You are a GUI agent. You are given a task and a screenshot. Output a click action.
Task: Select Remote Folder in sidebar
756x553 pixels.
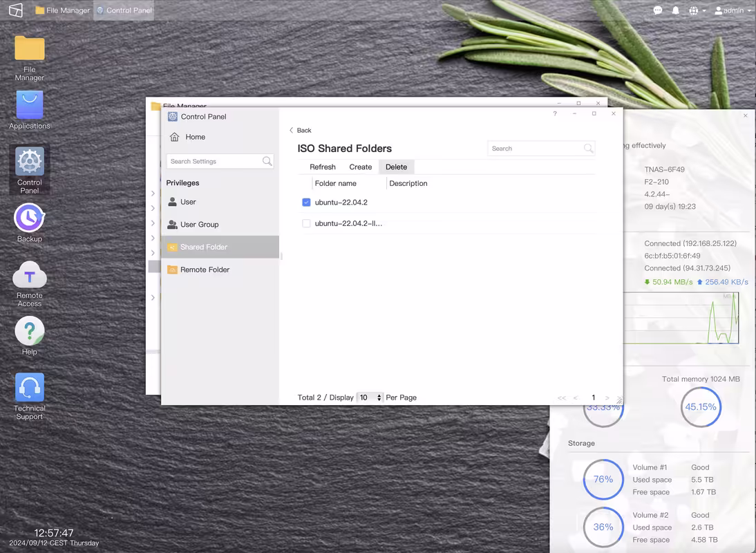pyautogui.click(x=220, y=270)
